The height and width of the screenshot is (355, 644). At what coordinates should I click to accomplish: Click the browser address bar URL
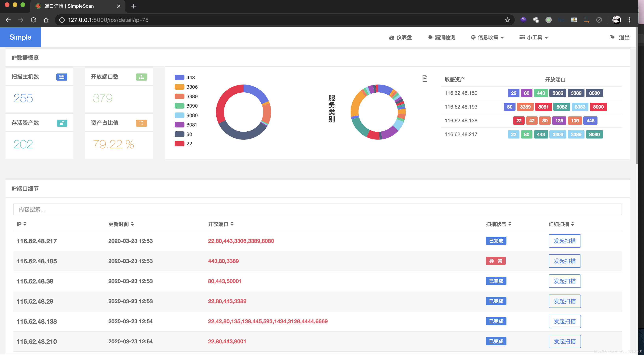108,20
